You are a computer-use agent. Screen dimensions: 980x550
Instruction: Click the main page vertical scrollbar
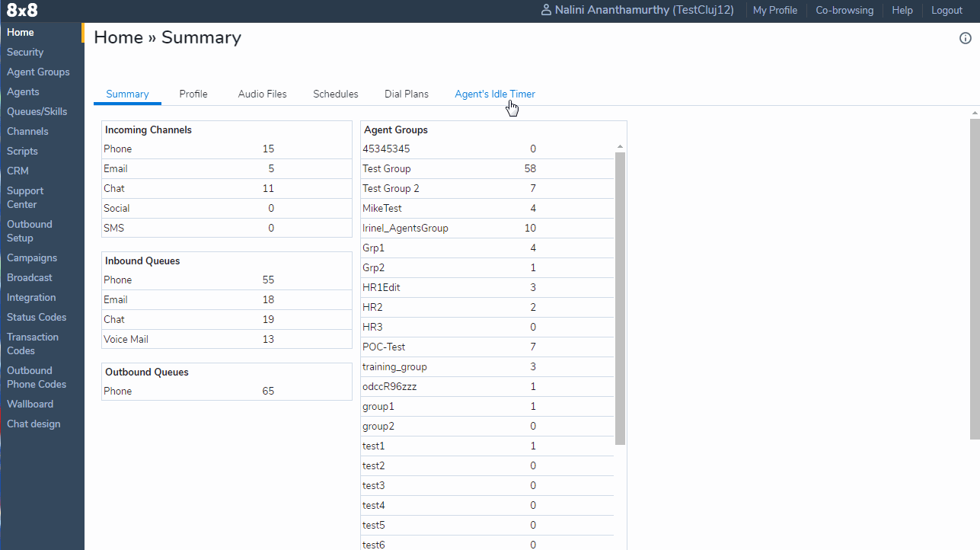click(975, 279)
